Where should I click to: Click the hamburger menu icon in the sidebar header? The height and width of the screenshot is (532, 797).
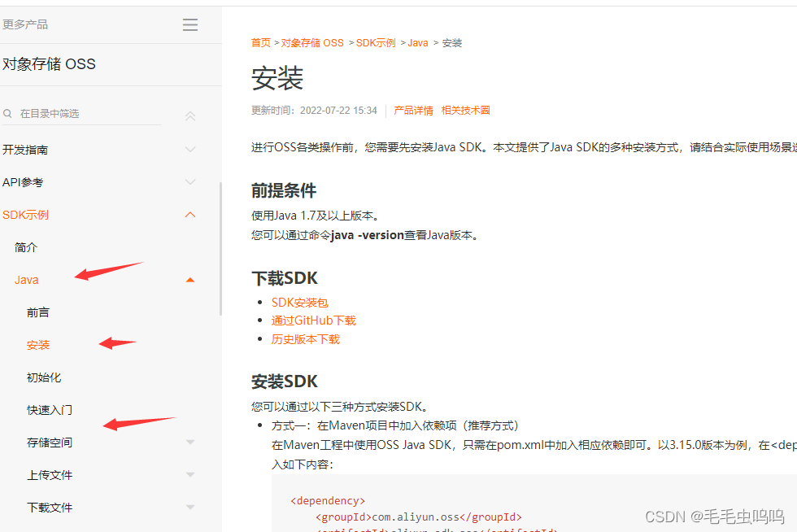click(x=189, y=24)
